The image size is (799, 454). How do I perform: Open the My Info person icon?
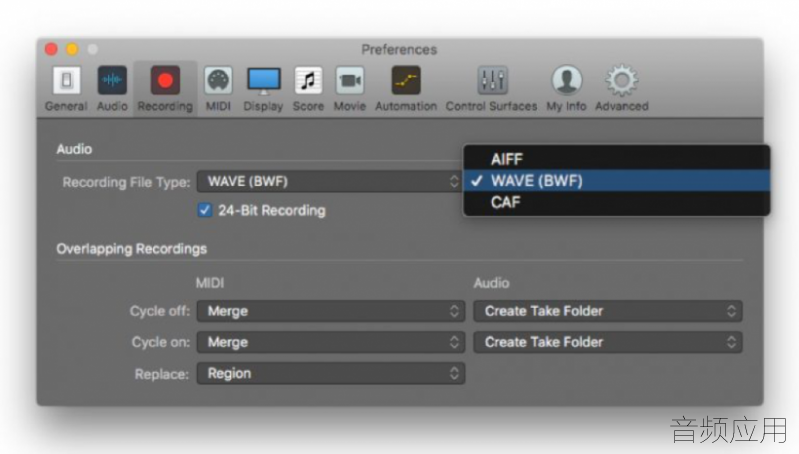click(x=567, y=81)
